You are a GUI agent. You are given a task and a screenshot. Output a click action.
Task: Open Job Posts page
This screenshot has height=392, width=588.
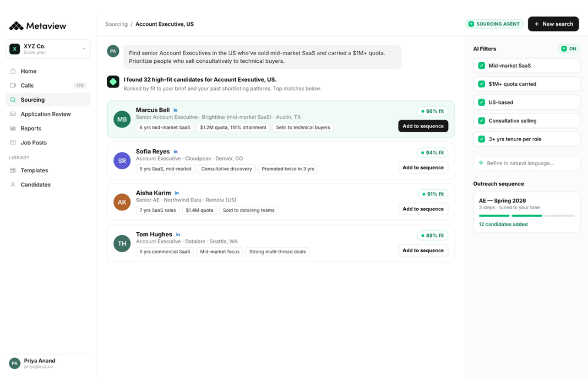click(48, 143)
